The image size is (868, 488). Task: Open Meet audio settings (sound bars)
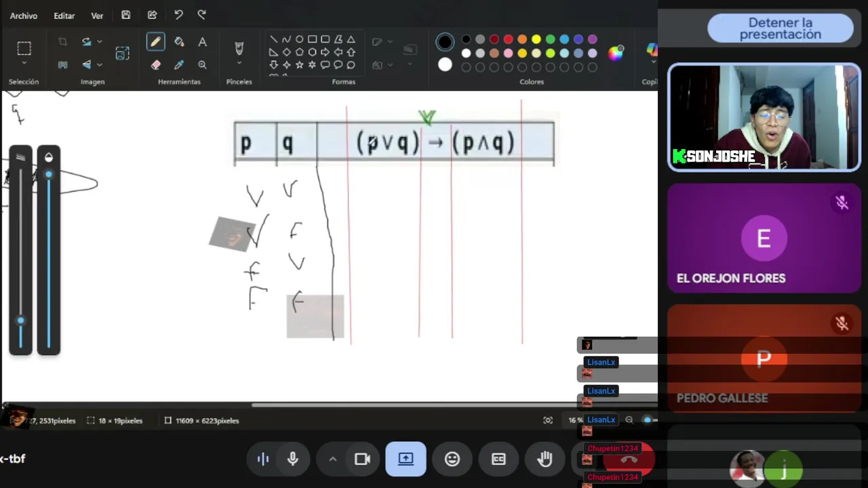pyautogui.click(x=263, y=459)
